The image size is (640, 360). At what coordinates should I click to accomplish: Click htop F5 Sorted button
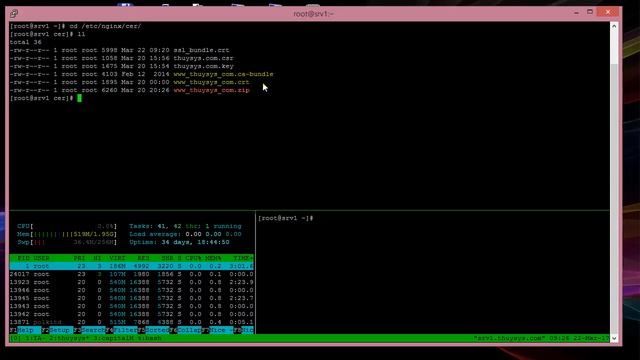click(x=153, y=330)
